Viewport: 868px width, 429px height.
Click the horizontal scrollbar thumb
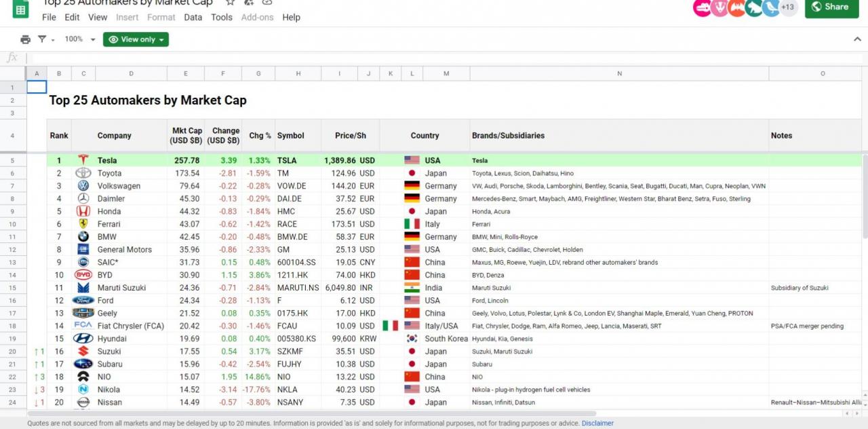313,413
